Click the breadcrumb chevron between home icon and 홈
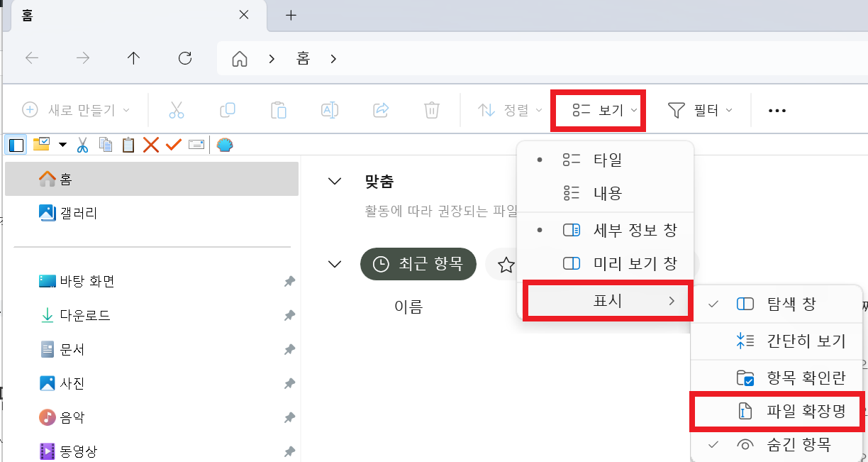The image size is (868, 462). tap(272, 59)
